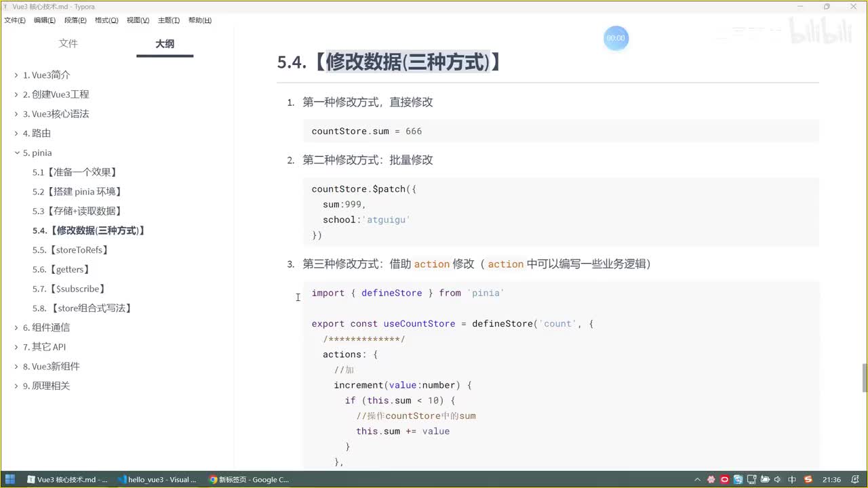This screenshot has height=488, width=868.
Task: Jump to outline item 7. 其它 API
Action: [x=45, y=347]
